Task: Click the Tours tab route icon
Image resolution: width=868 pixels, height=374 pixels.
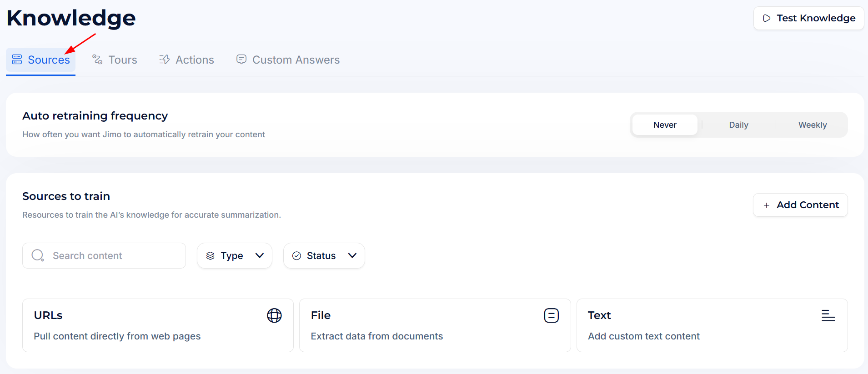Action: [97, 60]
